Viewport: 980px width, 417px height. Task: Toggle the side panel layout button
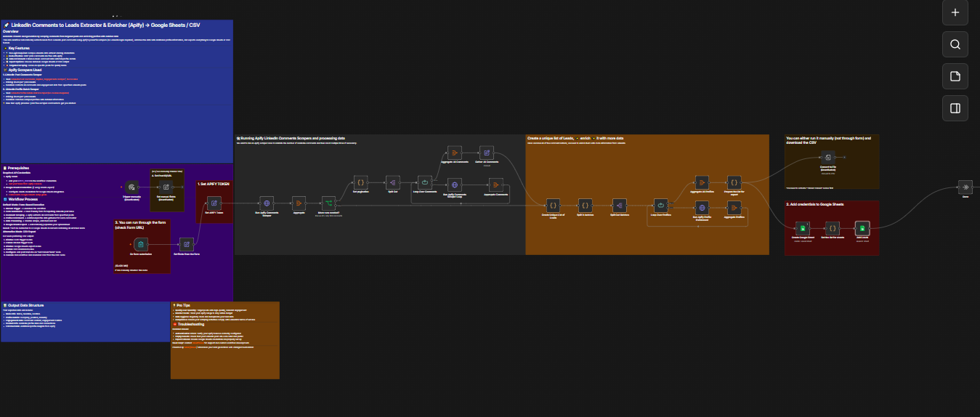click(955, 108)
